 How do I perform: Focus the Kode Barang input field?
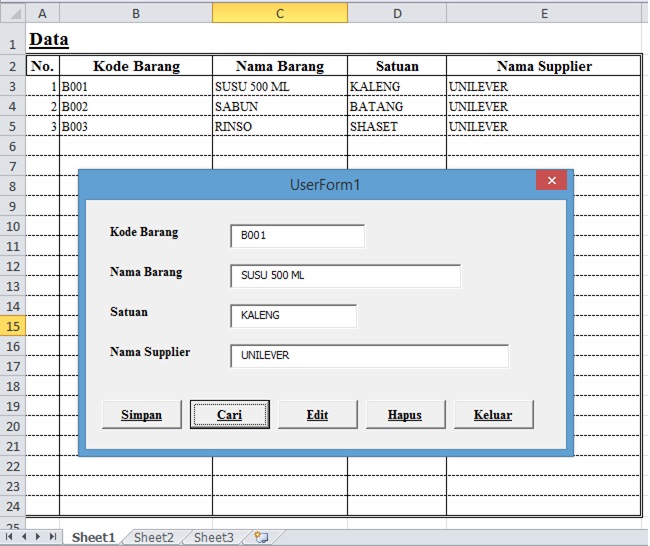298,236
